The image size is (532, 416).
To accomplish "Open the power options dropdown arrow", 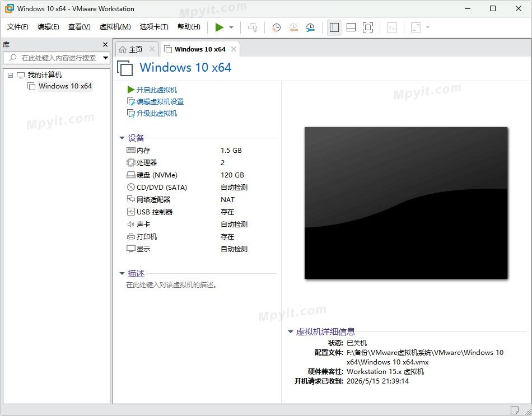I will [231, 27].
